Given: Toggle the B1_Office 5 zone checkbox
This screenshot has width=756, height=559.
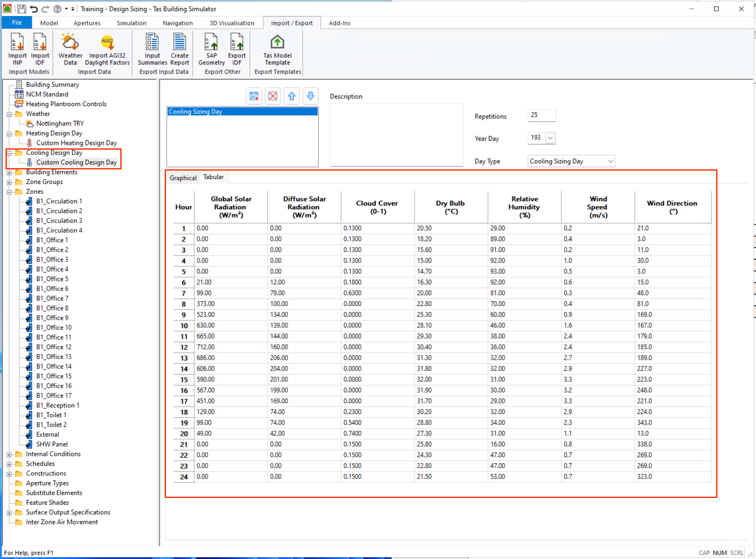Looking at the screenshot, I should point(29,279).
